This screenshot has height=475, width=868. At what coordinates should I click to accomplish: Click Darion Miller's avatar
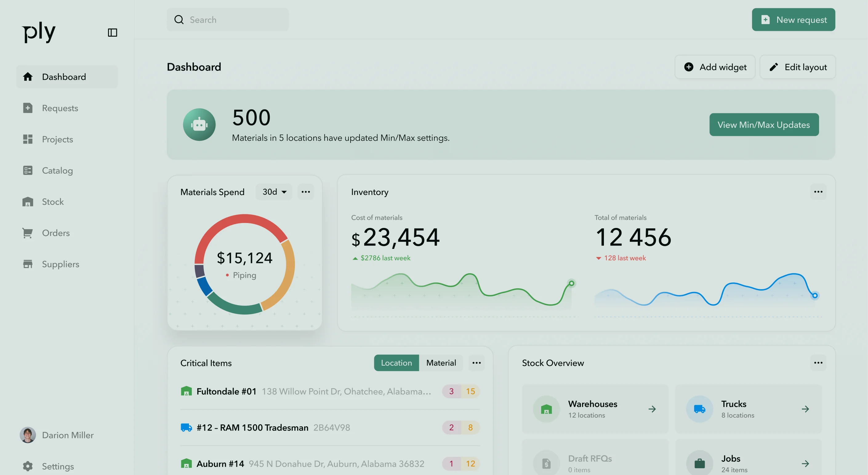click(28, 435)
